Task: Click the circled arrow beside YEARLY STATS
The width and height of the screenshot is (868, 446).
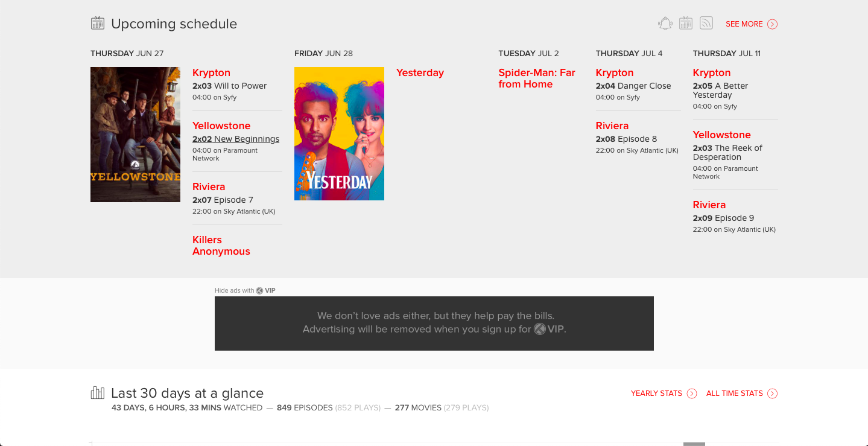Action: coord(692,393)
